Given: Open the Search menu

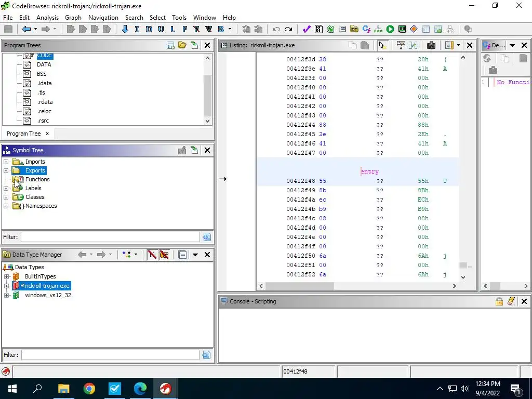Looking at the screenshot, I should click(134, 18).
